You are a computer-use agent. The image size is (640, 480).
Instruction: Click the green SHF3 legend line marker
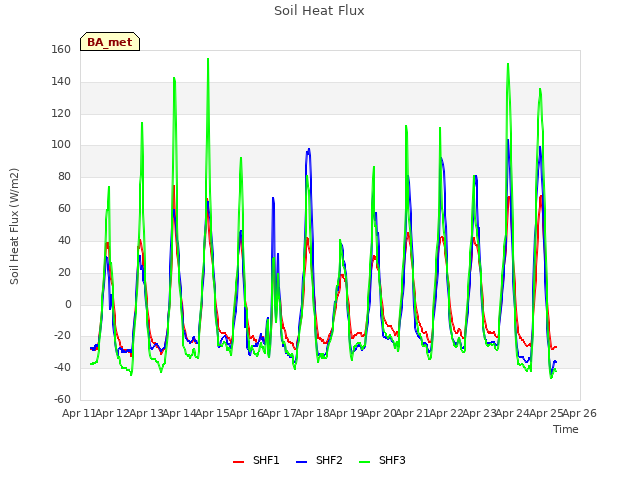coord(364,462)
